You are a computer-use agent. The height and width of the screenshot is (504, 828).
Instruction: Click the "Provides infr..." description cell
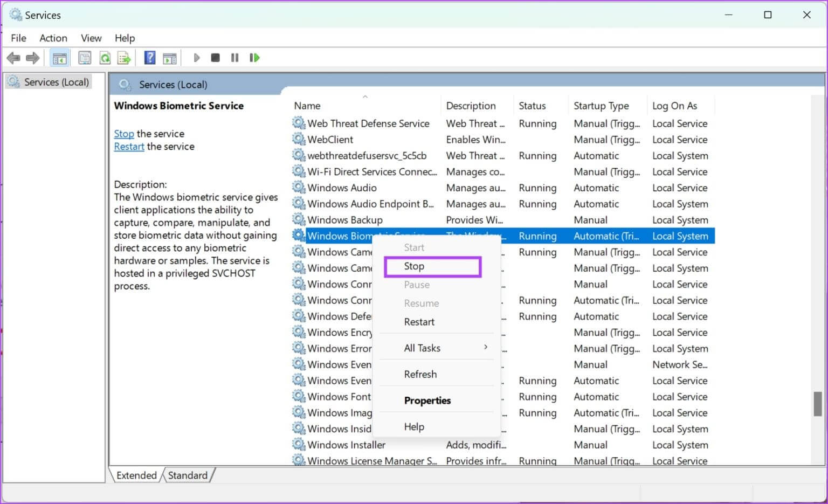[476, 460]
